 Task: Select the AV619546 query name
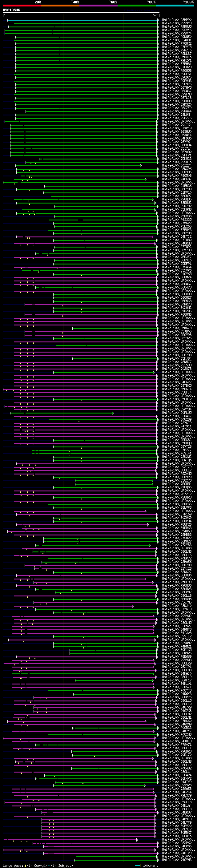(11, 10)
